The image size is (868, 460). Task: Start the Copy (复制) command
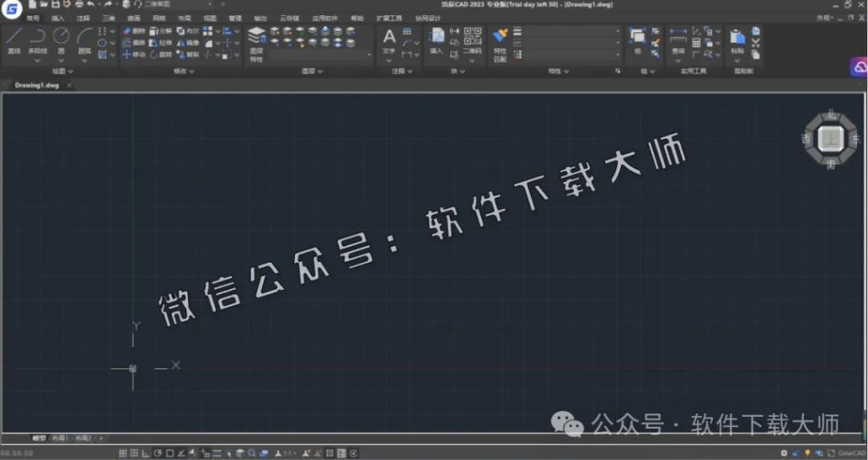point(187,54)
